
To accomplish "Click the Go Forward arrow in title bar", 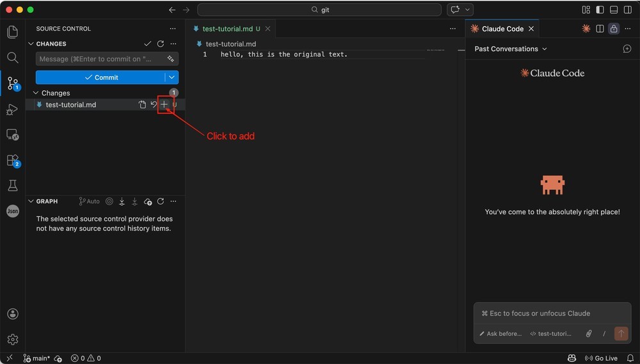I will pos(186,10).
